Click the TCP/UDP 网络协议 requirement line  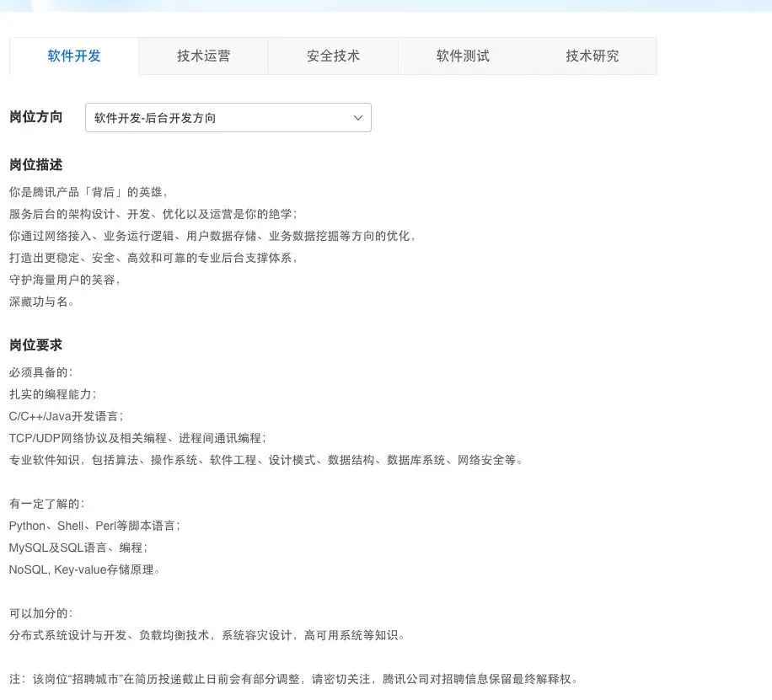pyautogui.click(x=137, y=438)
